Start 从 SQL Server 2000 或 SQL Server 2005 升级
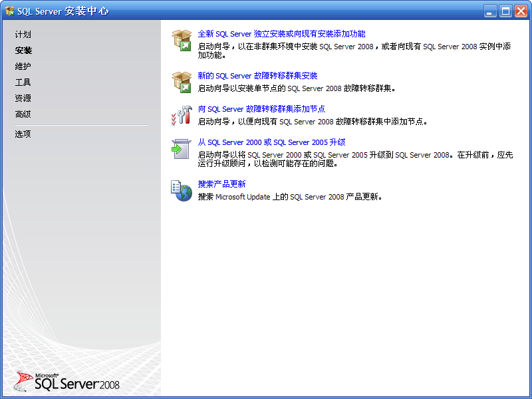The width and height of the screenshot is (532, 399). 271,142
